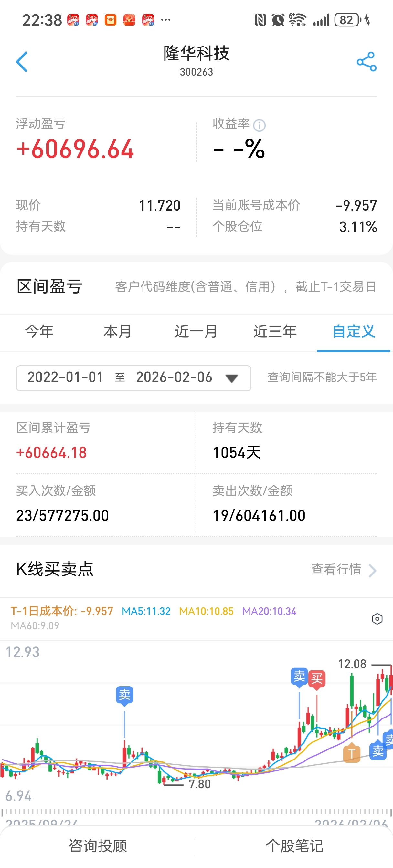This screenshot has height=868, width=393.
Task: Tap the status bar clock 22:38
Action: coord(42,20)
